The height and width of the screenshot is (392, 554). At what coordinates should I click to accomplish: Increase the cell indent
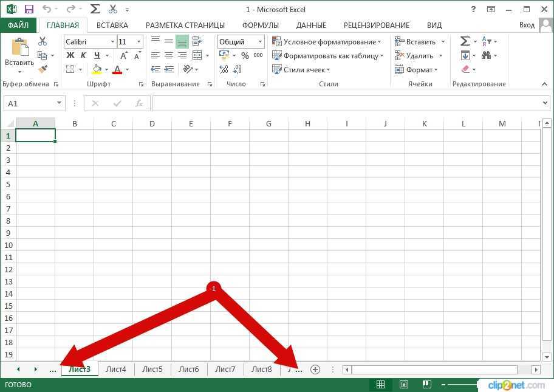(169, 69)
